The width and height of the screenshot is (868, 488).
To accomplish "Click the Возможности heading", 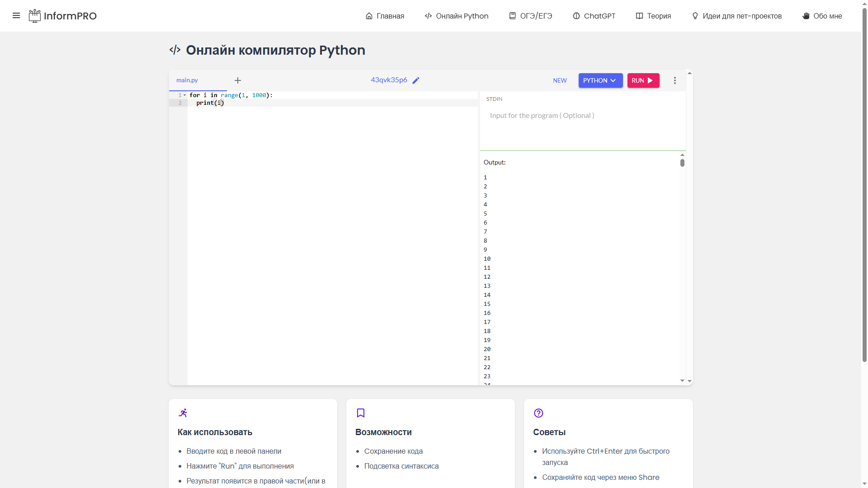I will click(383, 432).
